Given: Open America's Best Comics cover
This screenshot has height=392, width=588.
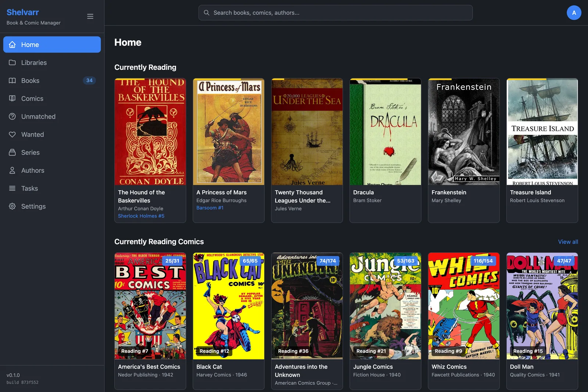Looking at the screenshot, I should click(150, 306).
